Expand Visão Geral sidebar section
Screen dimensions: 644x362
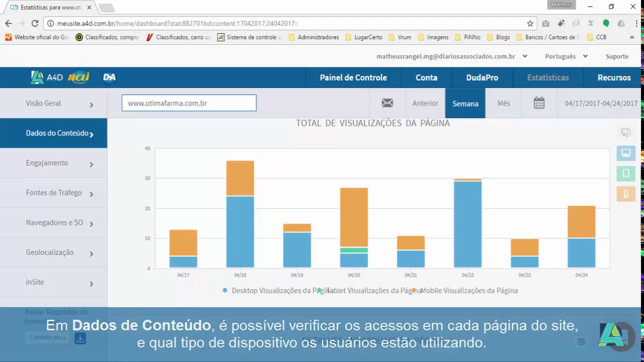(53, 104)
